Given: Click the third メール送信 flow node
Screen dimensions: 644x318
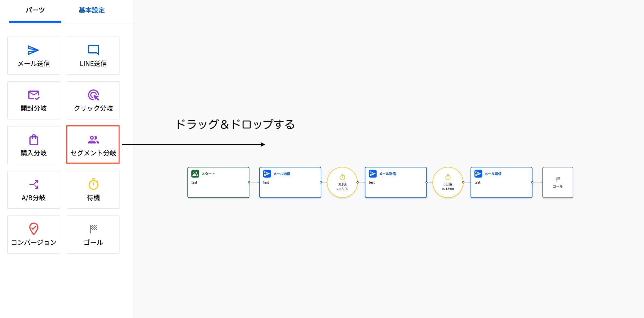Looking at the screenshot, I should tap(501, 182).
